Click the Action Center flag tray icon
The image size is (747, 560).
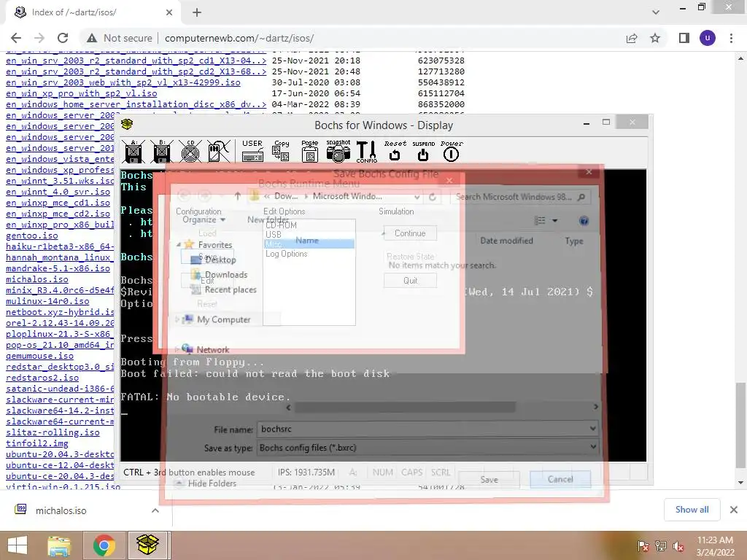pos(643,546)
